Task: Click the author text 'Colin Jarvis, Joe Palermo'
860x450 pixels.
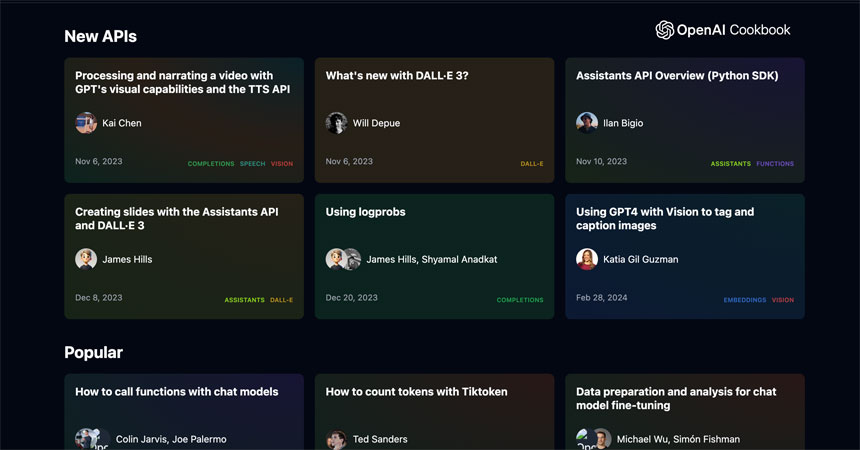Action: pos(171,439)
